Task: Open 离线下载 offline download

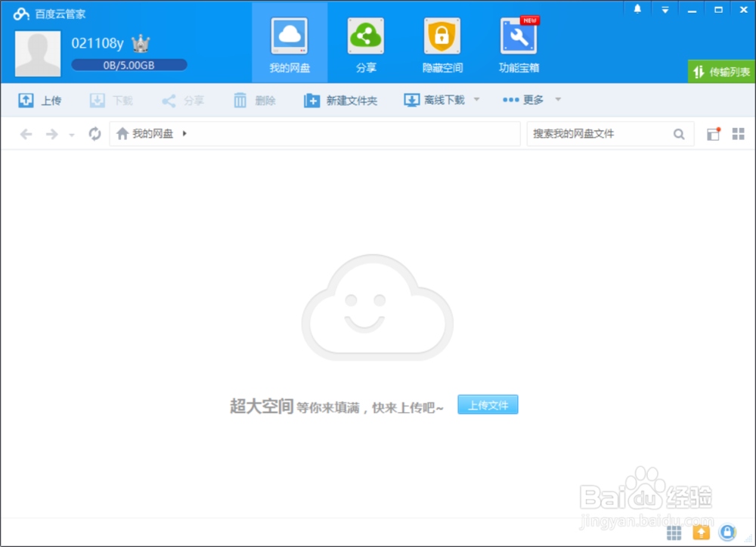Action: [x=435, y=99]
